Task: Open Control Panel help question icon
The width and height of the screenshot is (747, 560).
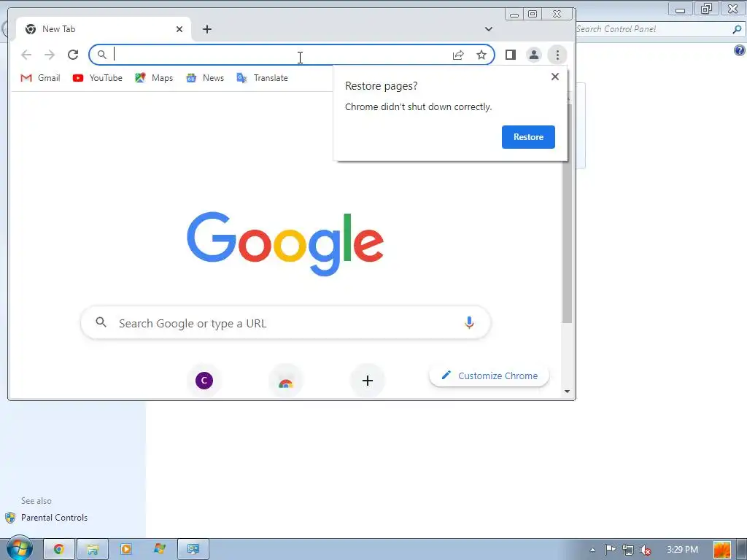Action: click(x=740, y=50)
